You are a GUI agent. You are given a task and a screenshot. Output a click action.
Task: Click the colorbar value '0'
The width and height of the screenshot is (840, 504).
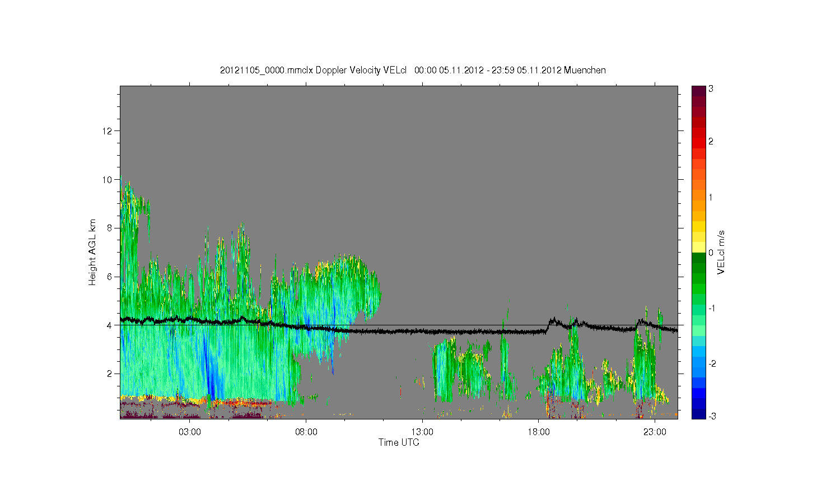click(x=711, y=253)
